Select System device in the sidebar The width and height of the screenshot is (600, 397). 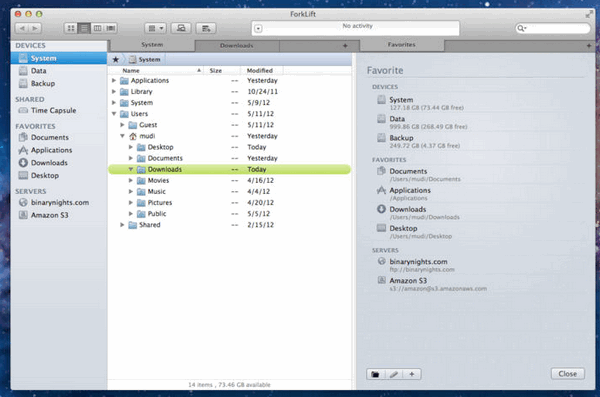click(59, 58)
